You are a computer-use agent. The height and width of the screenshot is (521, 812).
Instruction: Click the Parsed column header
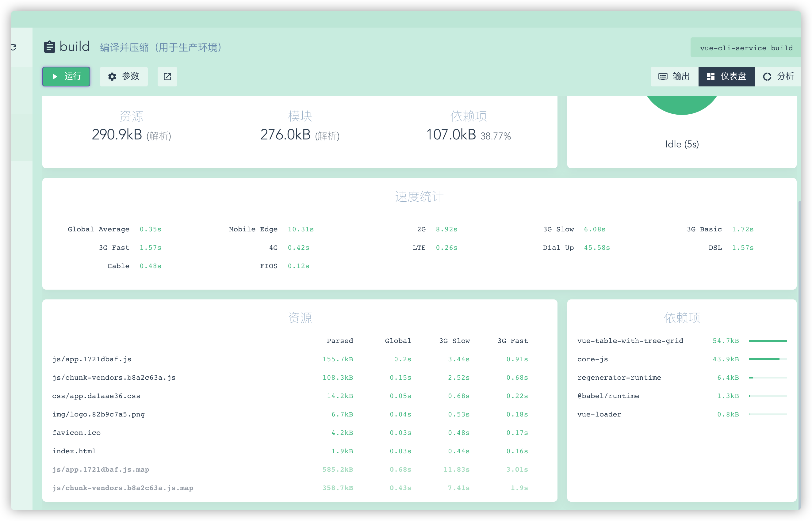tap(339, 341)
